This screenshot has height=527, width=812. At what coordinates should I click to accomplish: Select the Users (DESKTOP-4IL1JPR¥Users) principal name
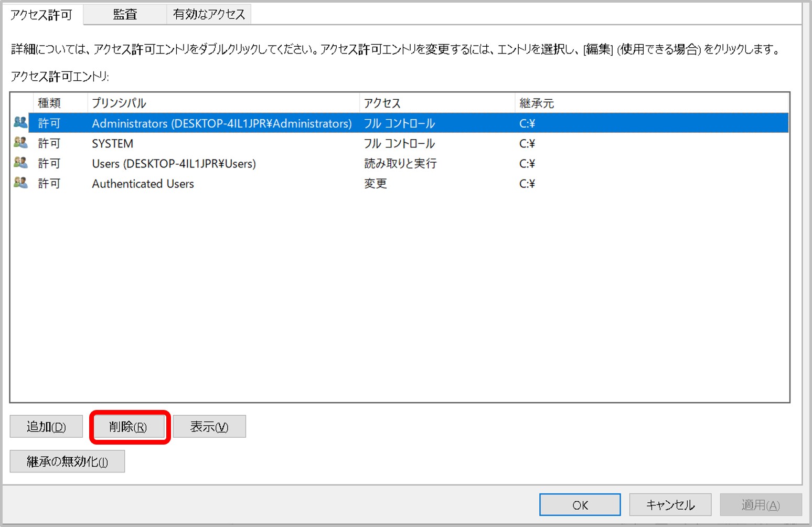coord(174,163)
